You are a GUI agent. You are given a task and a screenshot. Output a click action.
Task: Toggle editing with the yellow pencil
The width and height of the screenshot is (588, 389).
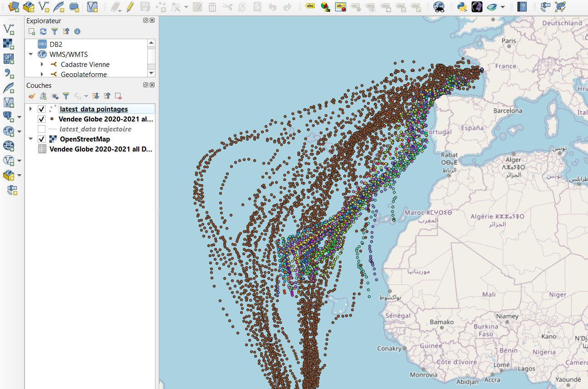[x=131, y=6]
